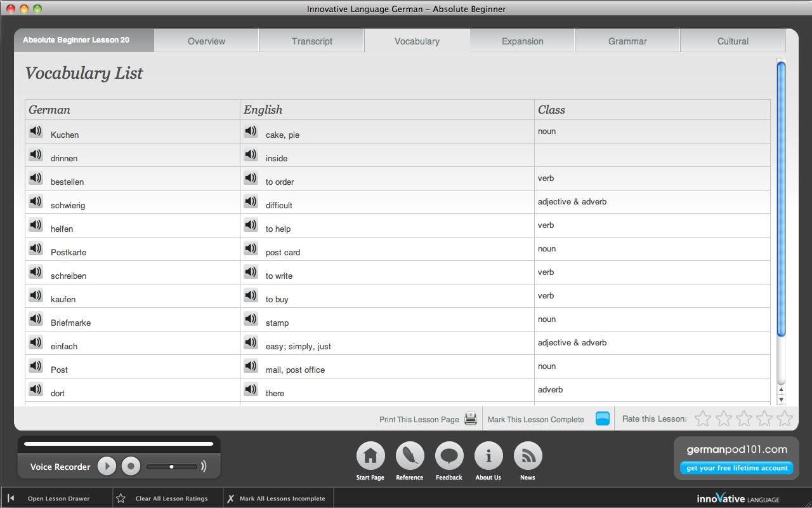Play German audio for Briefmarke
The image size is (812, 508).
click(x=36, y=319)
